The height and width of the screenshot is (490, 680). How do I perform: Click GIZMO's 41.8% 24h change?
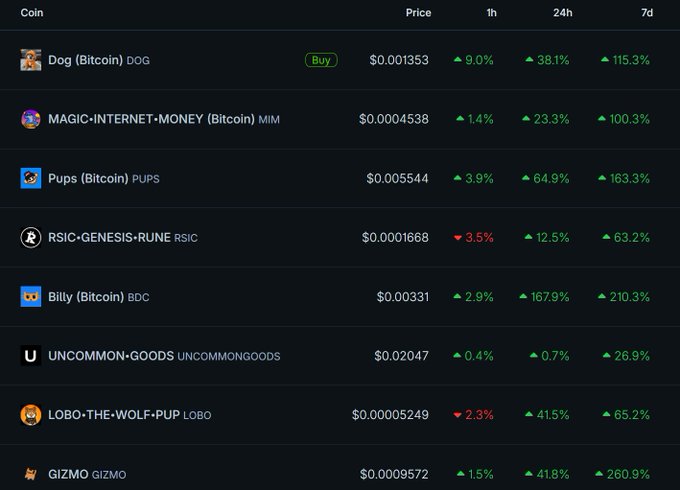coord(547,474)
